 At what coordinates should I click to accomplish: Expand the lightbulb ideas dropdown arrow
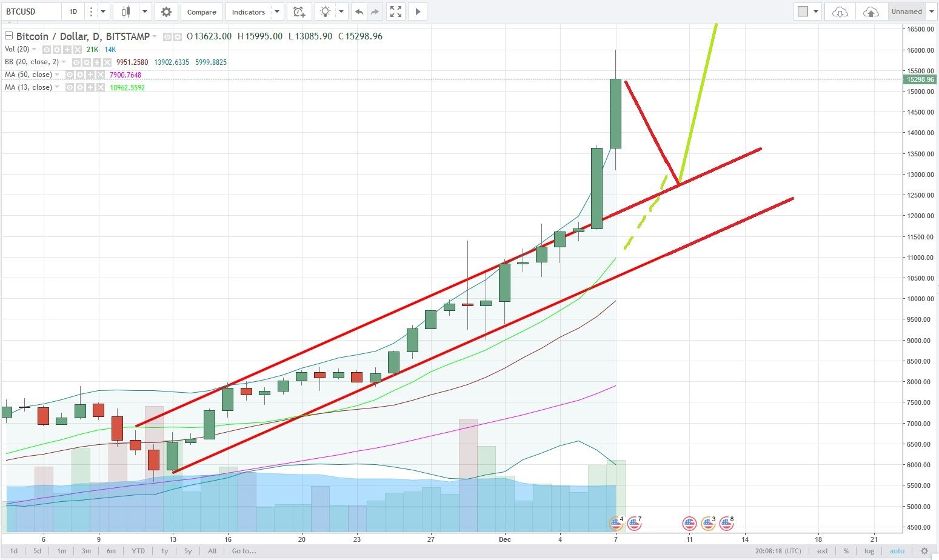coord(341,12)
